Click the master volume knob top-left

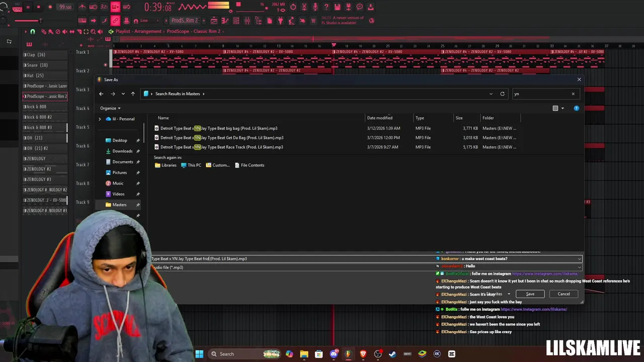coord(5,8)
